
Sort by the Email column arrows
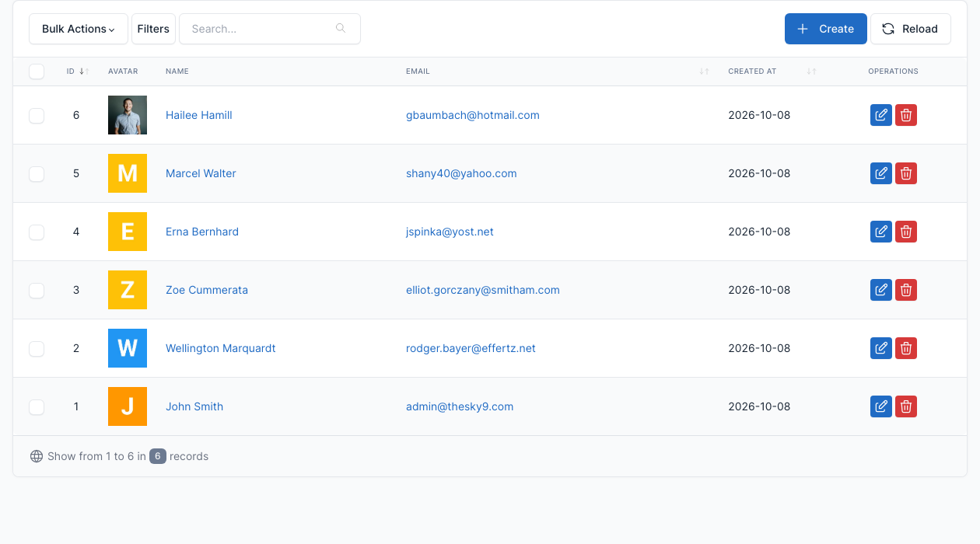(704, 71)
